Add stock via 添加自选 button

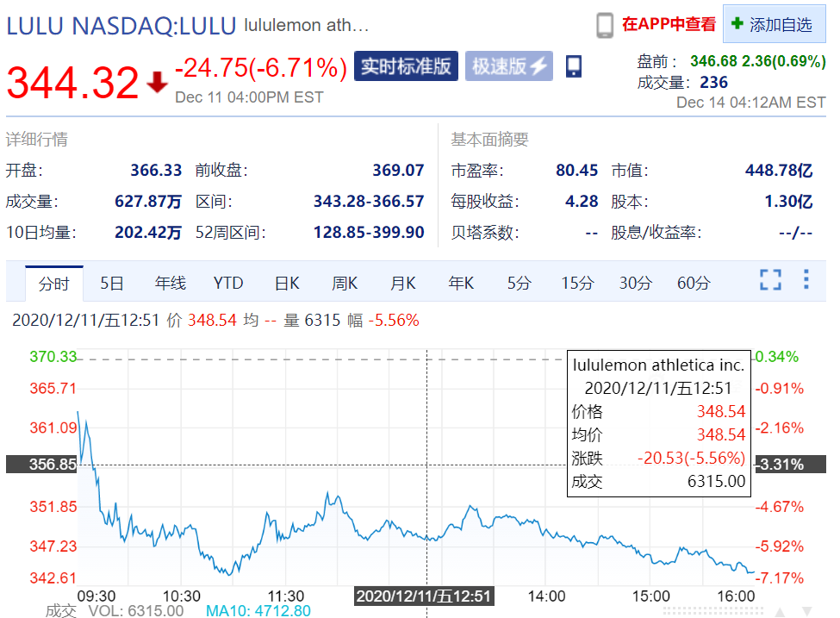click(775, 24)
